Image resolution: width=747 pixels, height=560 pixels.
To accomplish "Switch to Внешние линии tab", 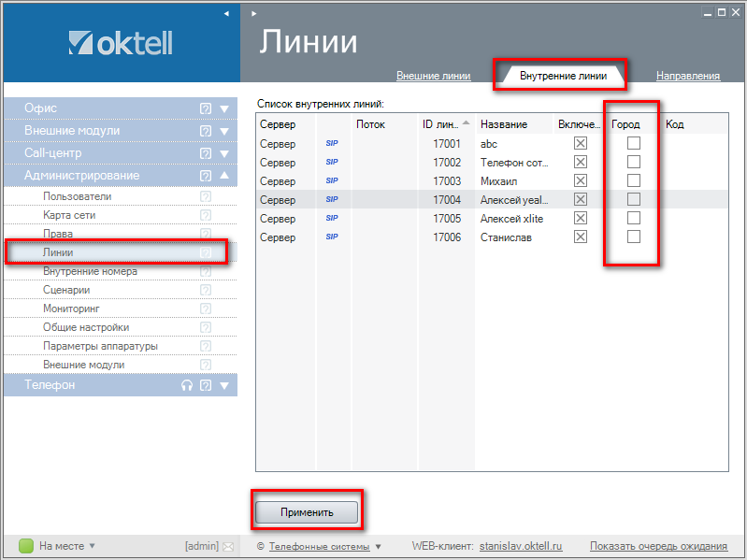I will coord(433,76).
